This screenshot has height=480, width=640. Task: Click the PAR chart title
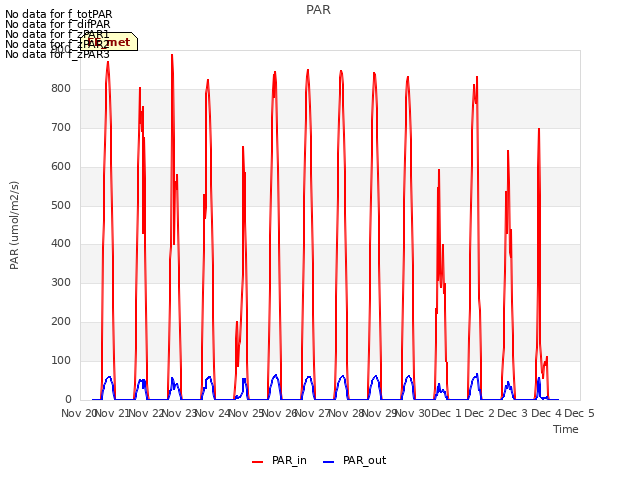[x=318, y=10]
